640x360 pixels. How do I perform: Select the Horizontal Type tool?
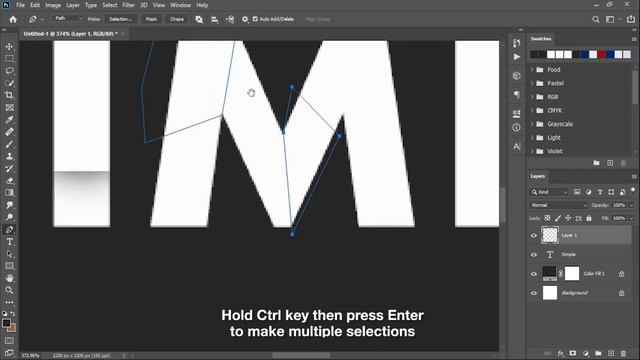tap(9, 242)
